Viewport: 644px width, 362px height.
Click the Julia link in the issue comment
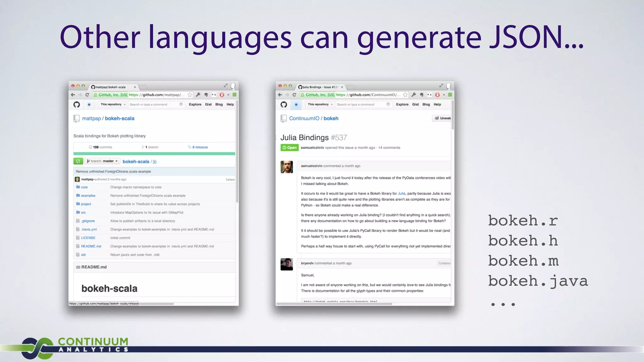[x=402, y=194]
